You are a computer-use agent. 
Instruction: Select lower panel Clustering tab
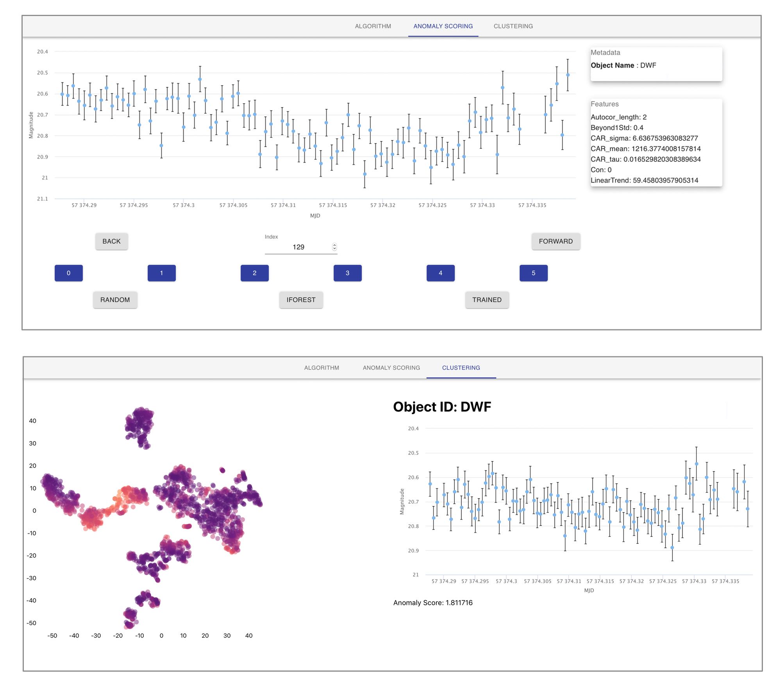point(461,368)
